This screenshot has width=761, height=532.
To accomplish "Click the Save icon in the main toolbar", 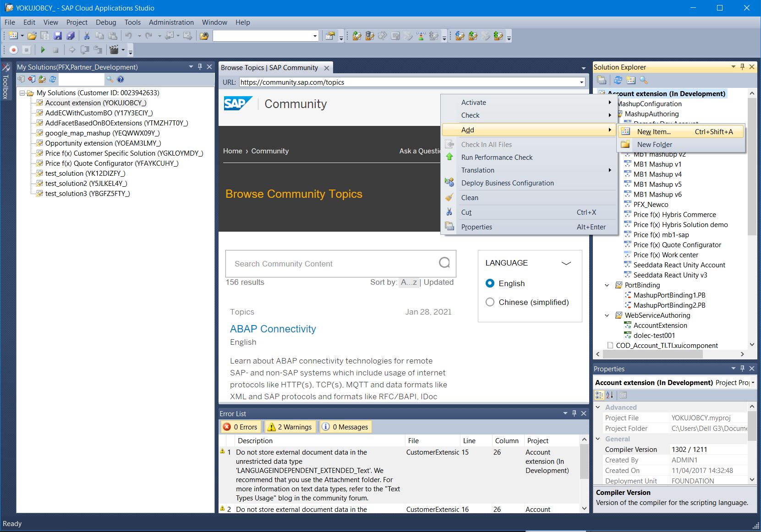I will point(58,36).
